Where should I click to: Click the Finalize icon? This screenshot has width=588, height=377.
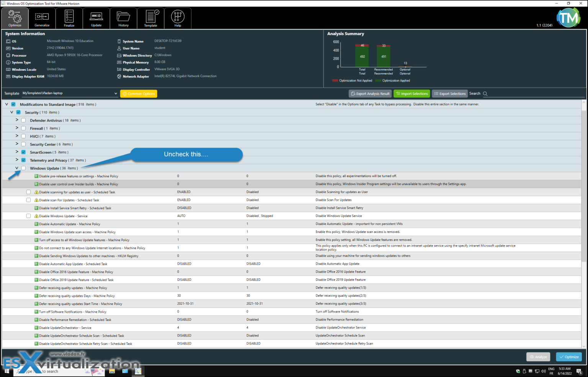coord(69,18)
